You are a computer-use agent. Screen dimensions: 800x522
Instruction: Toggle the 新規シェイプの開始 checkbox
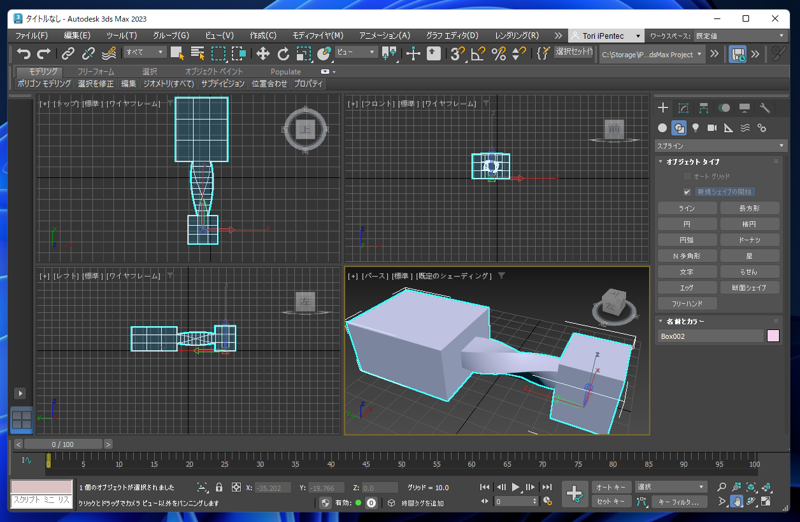(687, 192)
